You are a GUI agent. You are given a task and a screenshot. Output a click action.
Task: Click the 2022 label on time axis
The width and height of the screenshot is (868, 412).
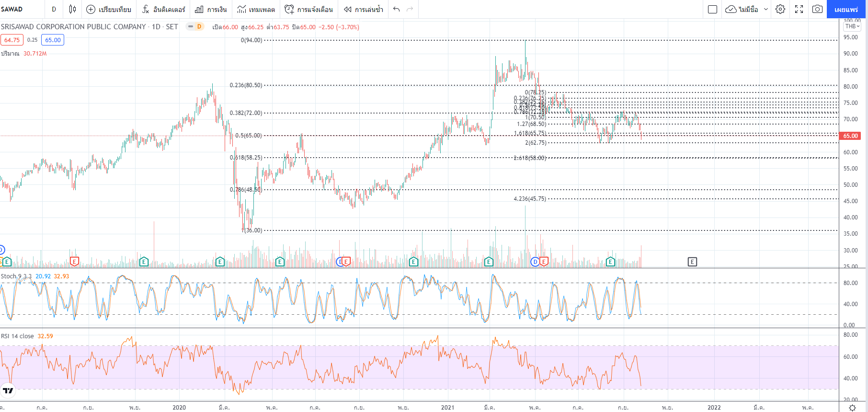click(714, 408)
